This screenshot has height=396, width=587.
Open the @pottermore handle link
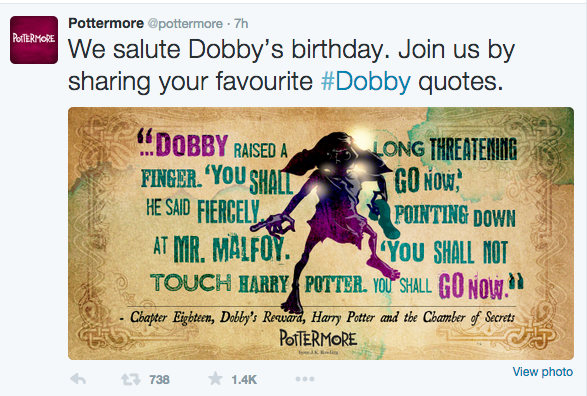click(x=185, y=24)
